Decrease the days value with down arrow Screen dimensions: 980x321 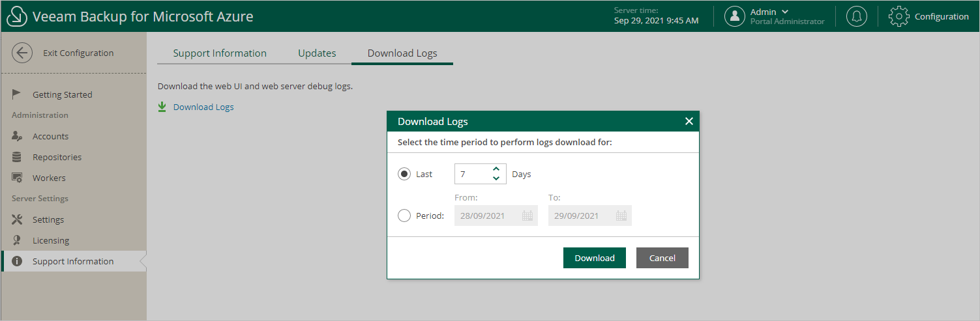click(496, 178)
